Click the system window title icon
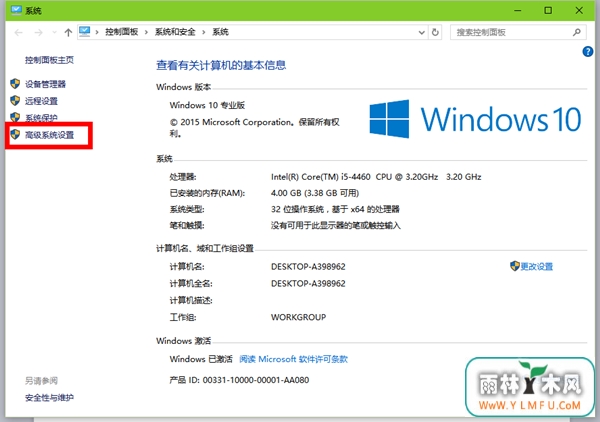The image size is (600, 422). (x=16, y=10)
